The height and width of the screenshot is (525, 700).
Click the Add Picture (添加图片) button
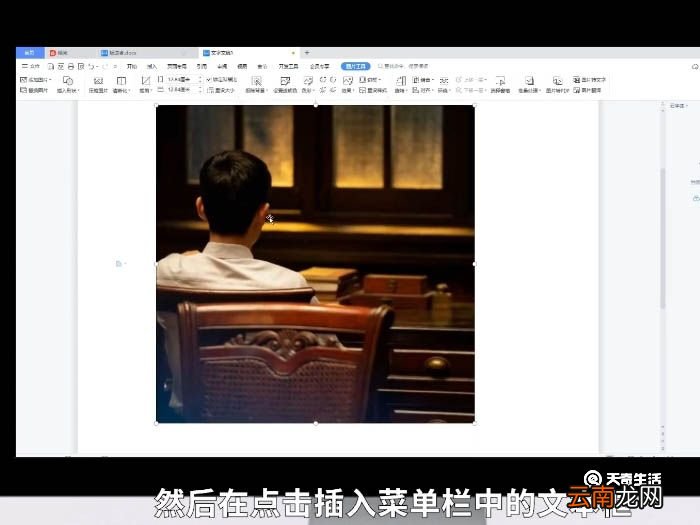coord(36,80)
